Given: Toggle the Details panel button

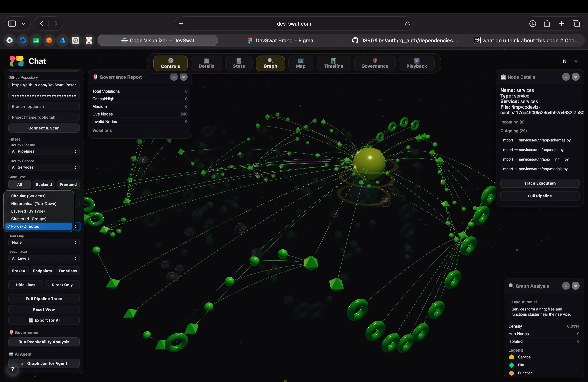Looking at the screenshot, I should click(x=206, y=63).
